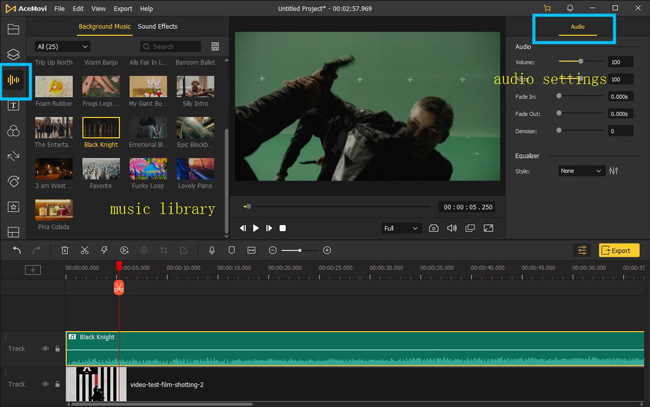Toggle visibility of Black Knight audio track
This screenshot has width=650, height=407.
(45, 349)
